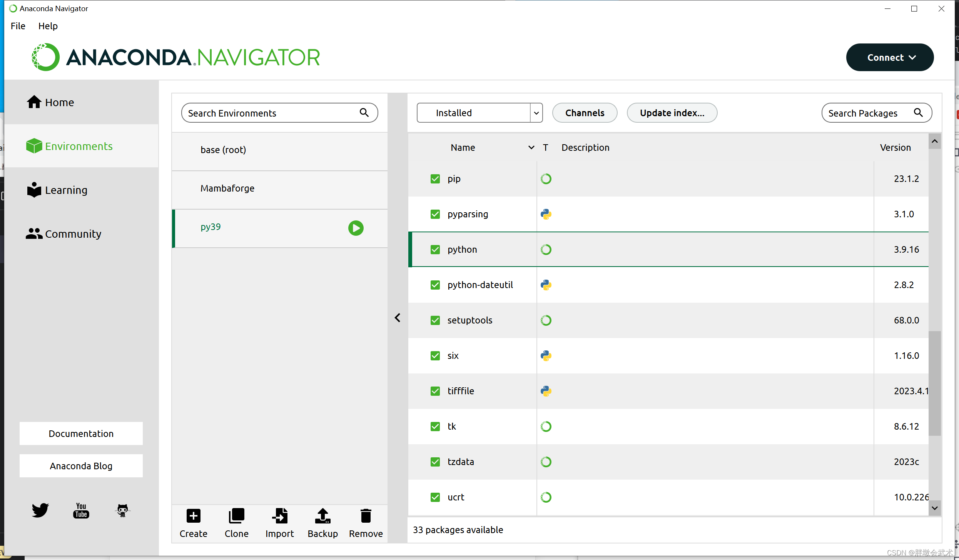
Task: Click the package list scroll-up arrow
Action: point(934,141)
